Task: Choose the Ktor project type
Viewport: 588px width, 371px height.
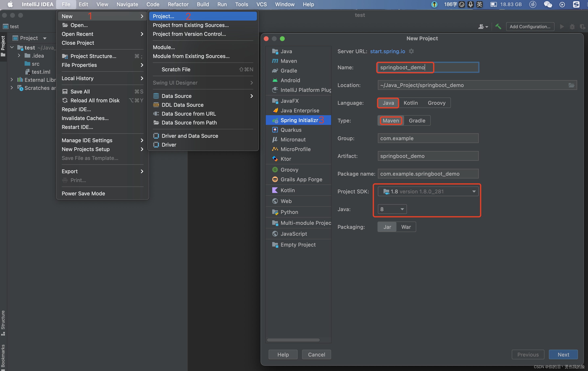Action: [286, 159]
